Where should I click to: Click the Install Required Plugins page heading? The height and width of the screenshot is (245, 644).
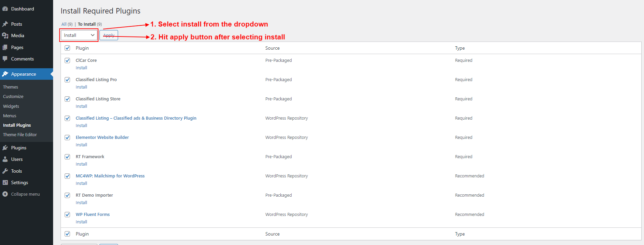coord(100,11)
